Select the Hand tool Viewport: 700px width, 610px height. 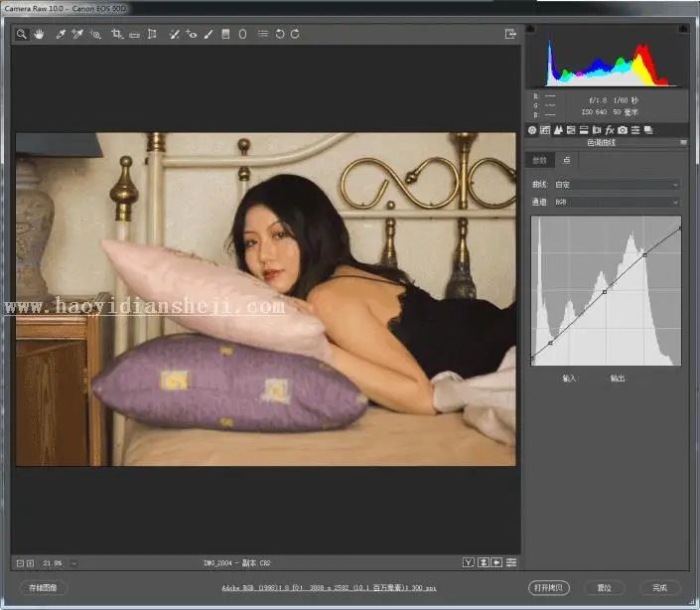point(40,34)
